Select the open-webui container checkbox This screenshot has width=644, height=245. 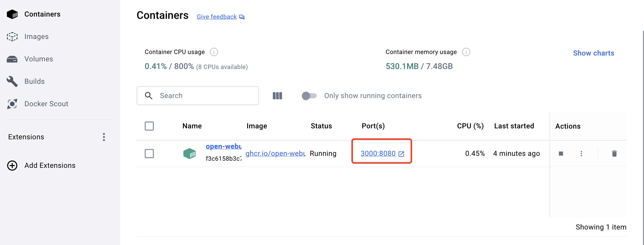click(149, 154)
